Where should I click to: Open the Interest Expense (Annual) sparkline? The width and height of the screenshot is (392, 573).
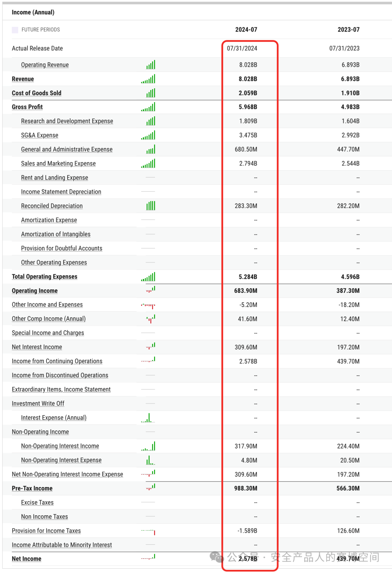click(148, 418)
